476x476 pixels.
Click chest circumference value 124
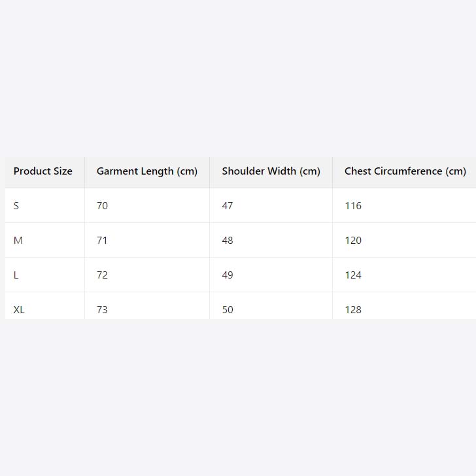353,275
